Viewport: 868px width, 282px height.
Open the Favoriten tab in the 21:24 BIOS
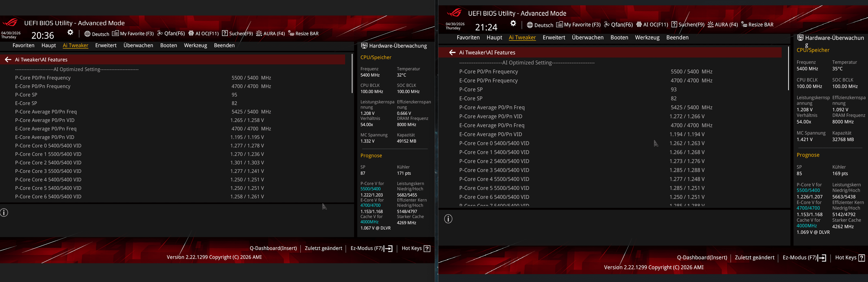coord(468,38)
